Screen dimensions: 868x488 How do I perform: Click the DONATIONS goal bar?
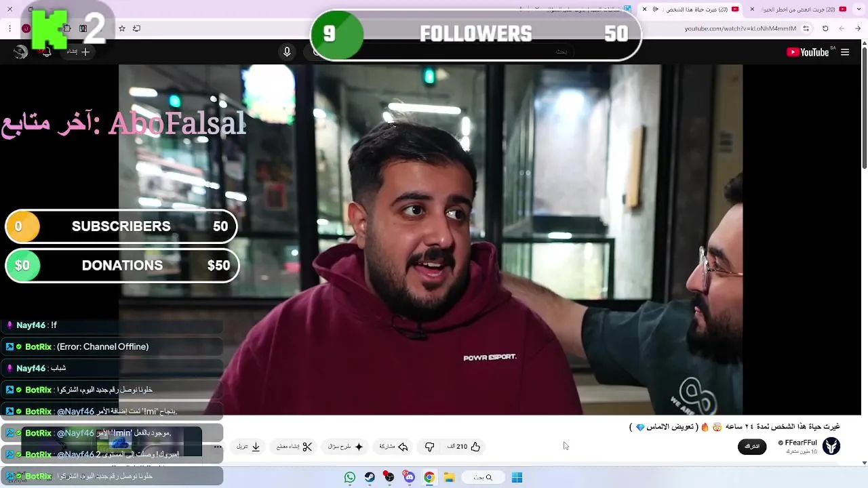122,266
